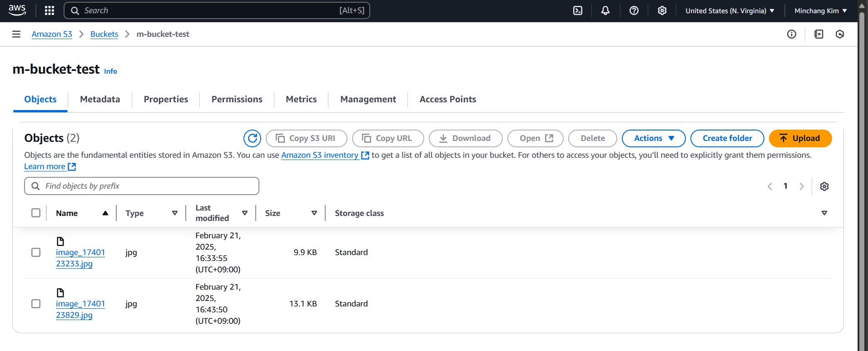Sort by Type column arrow
This screenshot has height=351, width=868.
[175, 213]
